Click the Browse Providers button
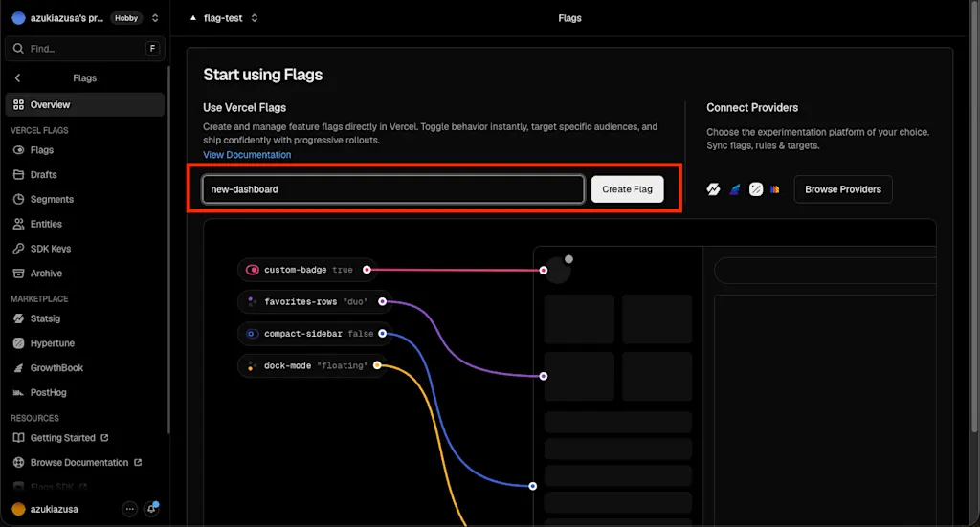Screen dimensions: 980x527 [x=843, y=189]
